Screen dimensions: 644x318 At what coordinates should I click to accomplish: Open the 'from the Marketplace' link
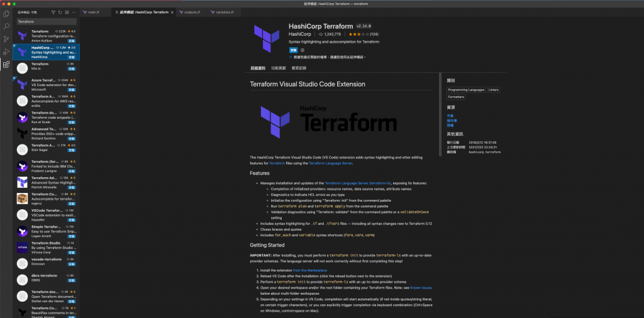coord(309,270)
